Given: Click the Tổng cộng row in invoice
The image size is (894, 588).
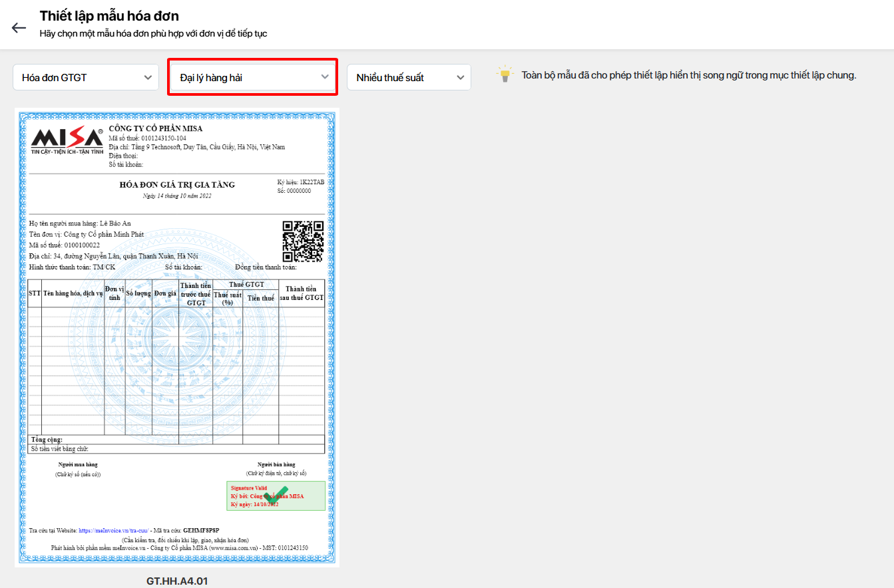Looking at the screenshot, I should pyautogui.click(x=47, y=440).
